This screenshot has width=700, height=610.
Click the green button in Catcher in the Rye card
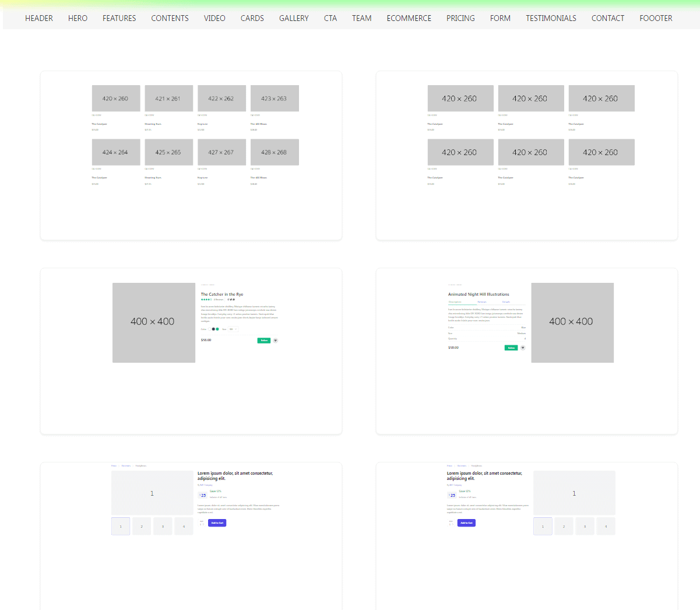click(x=264, y=341)
